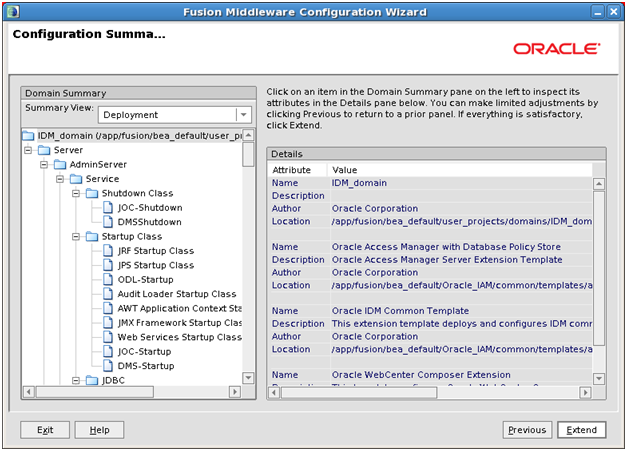Screen dimensions: 627x451
Task: Collapse the JDBC tree node
Action: click(76, 381)
